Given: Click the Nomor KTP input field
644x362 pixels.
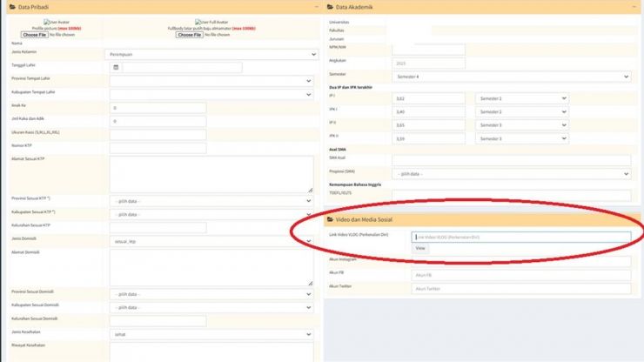Looking at the screenshot, I should point(158,148).
